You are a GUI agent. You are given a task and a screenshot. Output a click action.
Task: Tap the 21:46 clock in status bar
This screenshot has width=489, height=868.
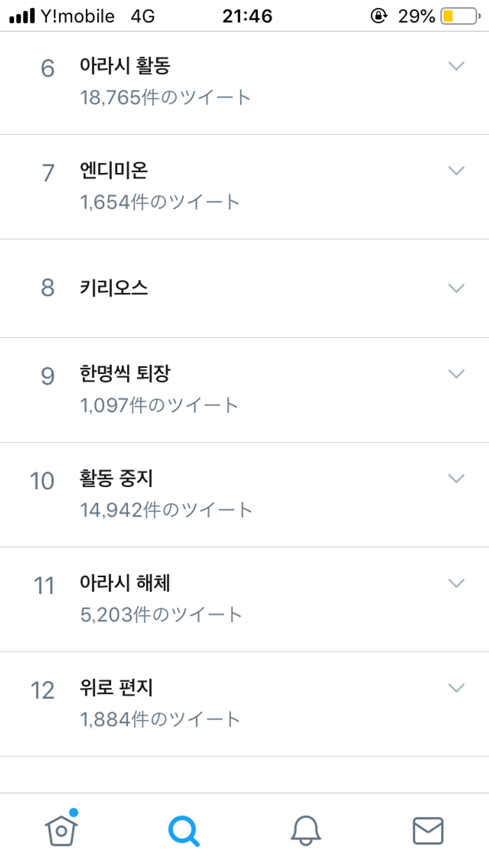(246, 17)
